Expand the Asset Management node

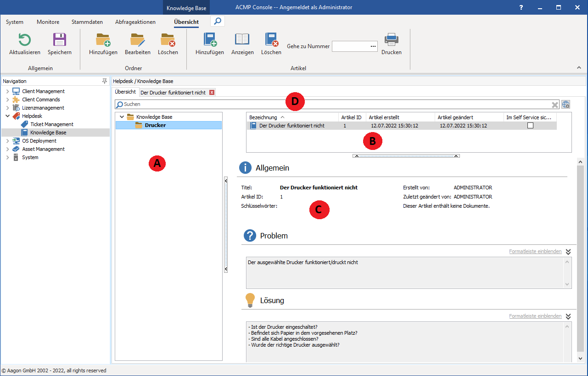[7, 149]
